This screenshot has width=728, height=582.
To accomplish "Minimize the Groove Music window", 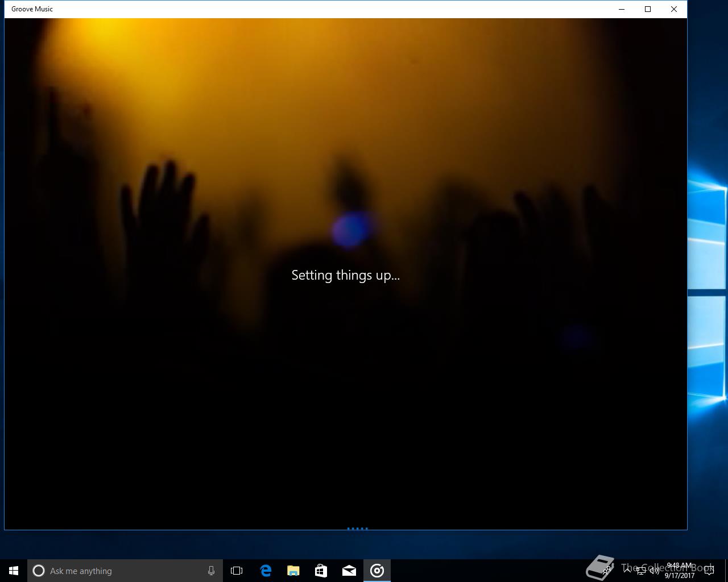I will (x=622, y=9).
